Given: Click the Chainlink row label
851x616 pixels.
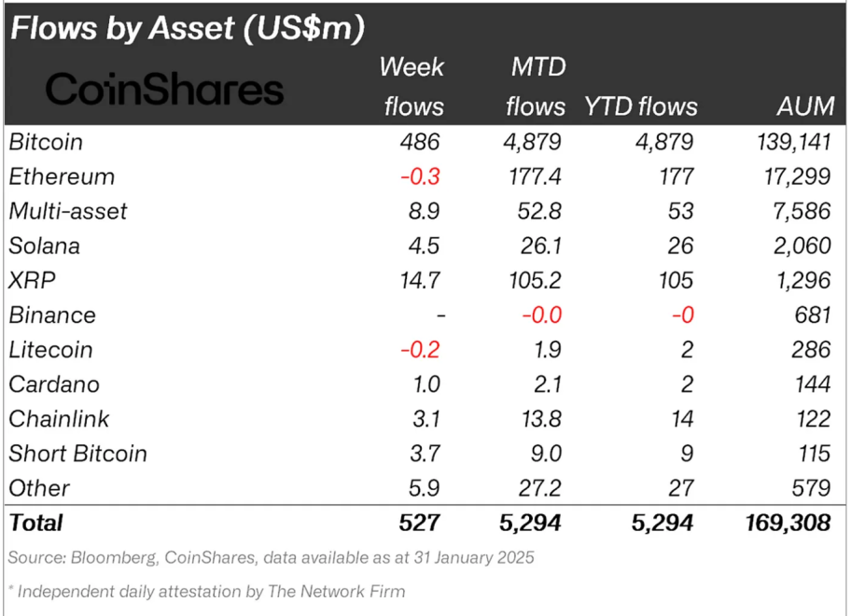Looking at the screenshot, I should coord(59,418).
